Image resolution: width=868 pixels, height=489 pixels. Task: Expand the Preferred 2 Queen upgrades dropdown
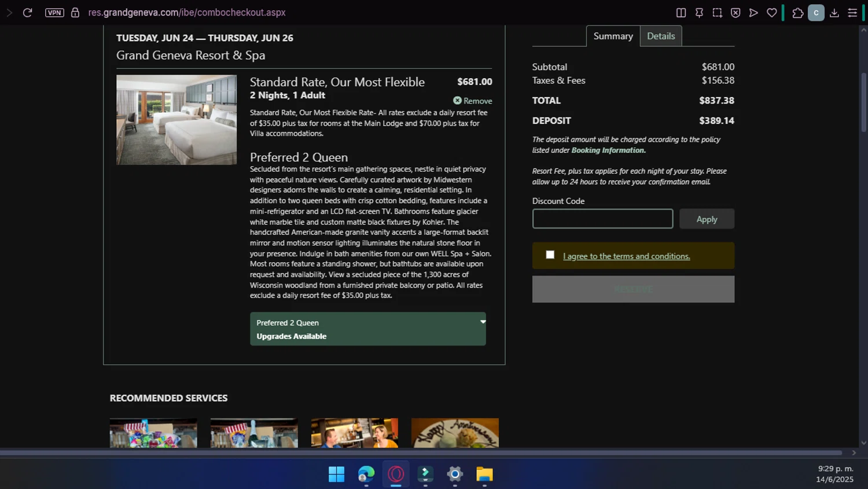tap(367, 329)
